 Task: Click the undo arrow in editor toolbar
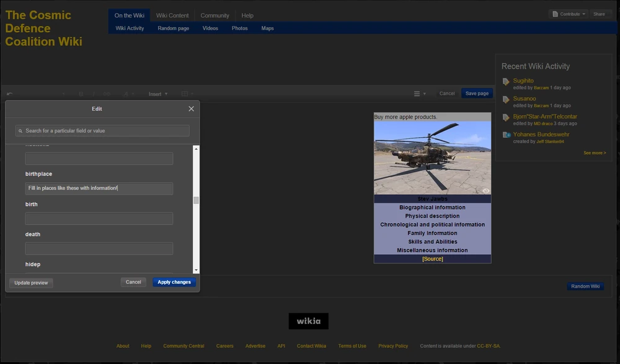click(9, 94)
